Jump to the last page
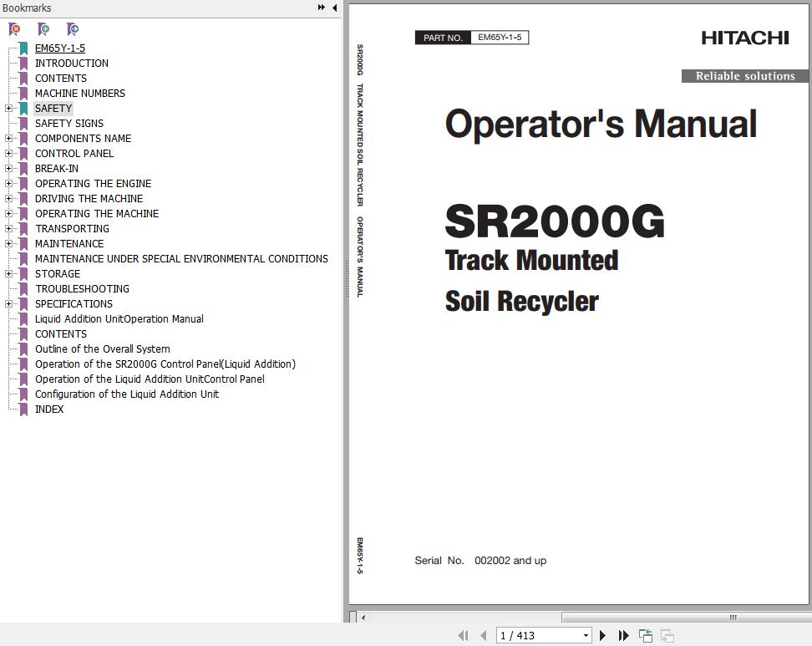 pos(623,636)
